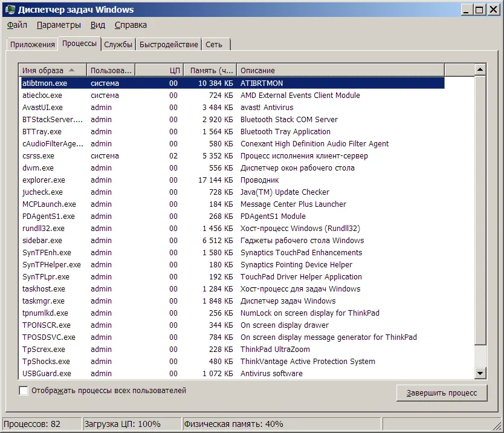
Task: Open the Файл menu
Action: (x=18, y=25)
